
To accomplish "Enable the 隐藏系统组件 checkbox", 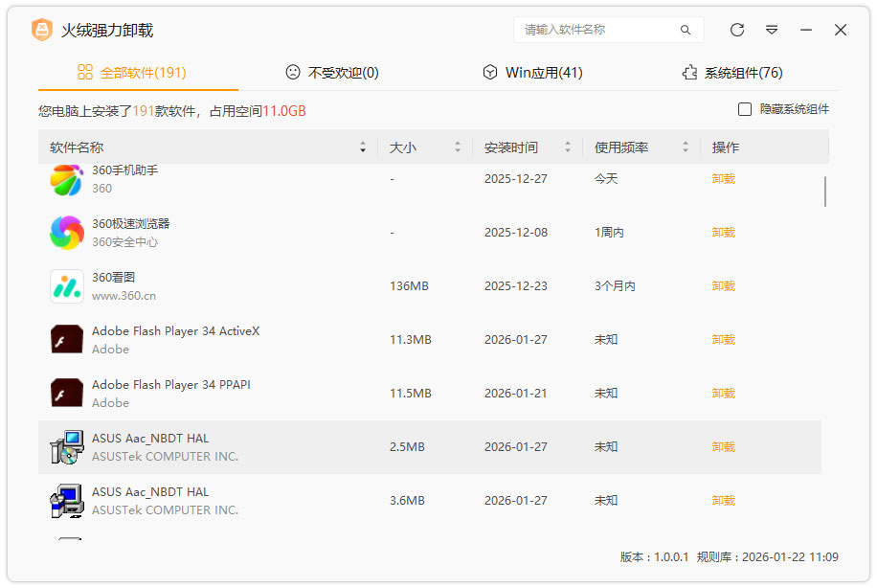I will pyautogui.click(x=745, y=110).
